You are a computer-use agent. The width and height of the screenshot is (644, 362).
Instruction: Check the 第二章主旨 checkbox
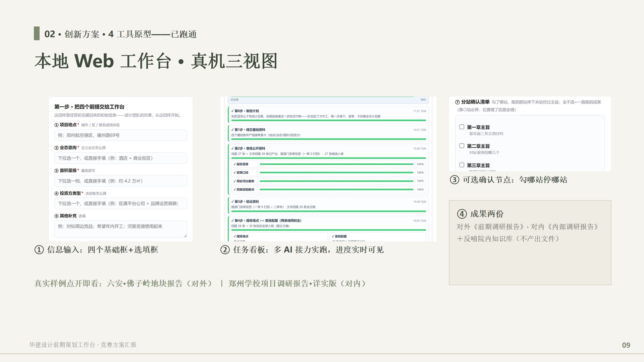(462, 146)
